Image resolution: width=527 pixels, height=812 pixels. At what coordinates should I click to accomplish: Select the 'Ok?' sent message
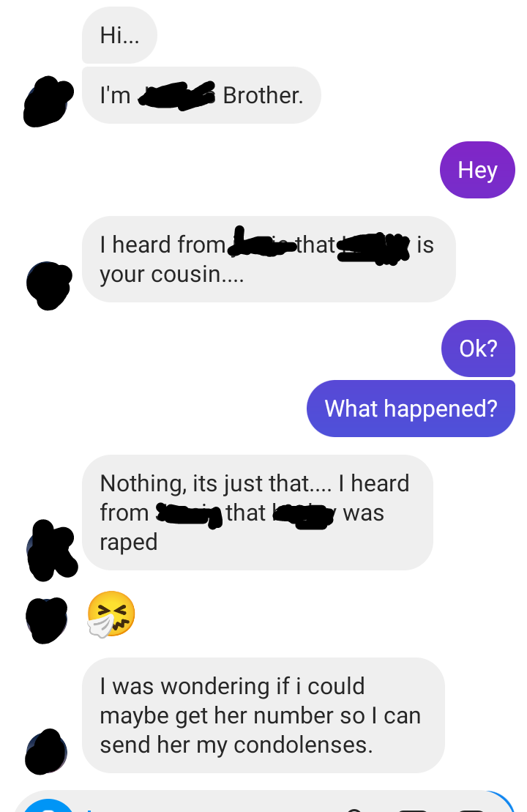(479, 349)
